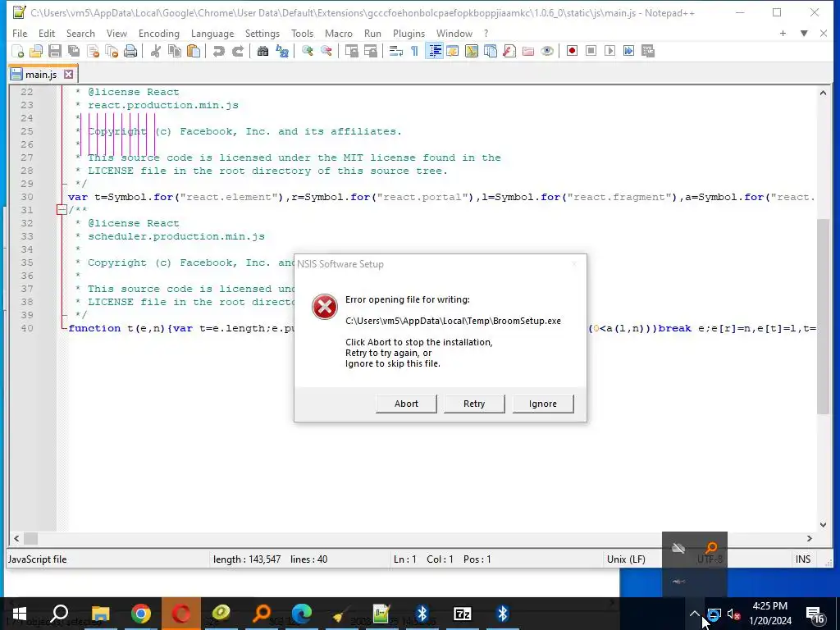Image resolution: width=840 pixels, height=630 pixels.
Task: Click the horizontal scrollbar right arrow
Action: pos(810,538)
